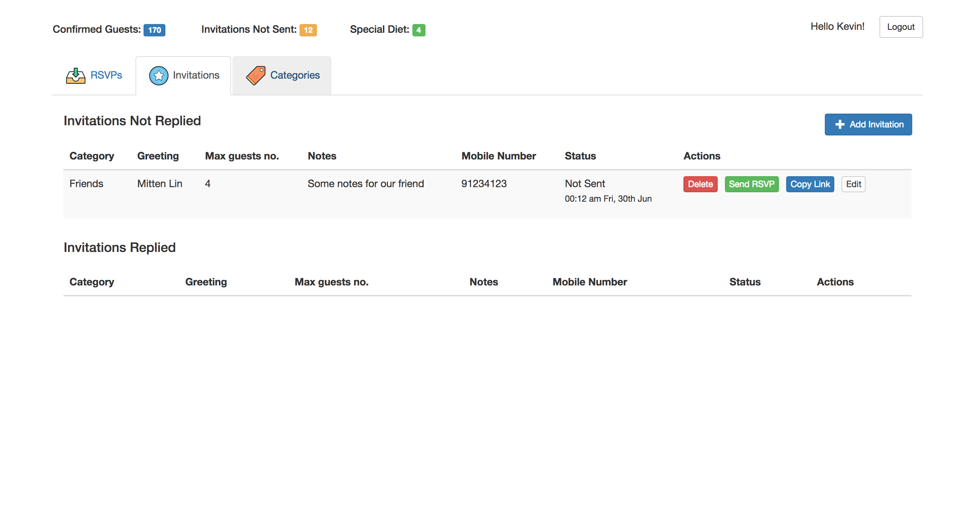Image resolution: width=980 pixels, height=517 pixels.
Task: Click the Categories orange tag icon
Action: pyautogui.click(x=256, y=75)
